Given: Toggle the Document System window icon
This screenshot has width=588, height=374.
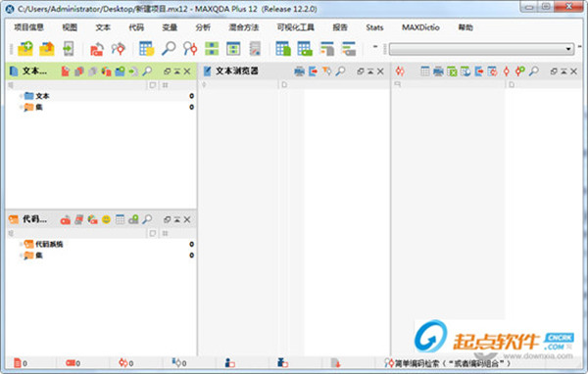Looking at the screenshot, I should point(283,49).
